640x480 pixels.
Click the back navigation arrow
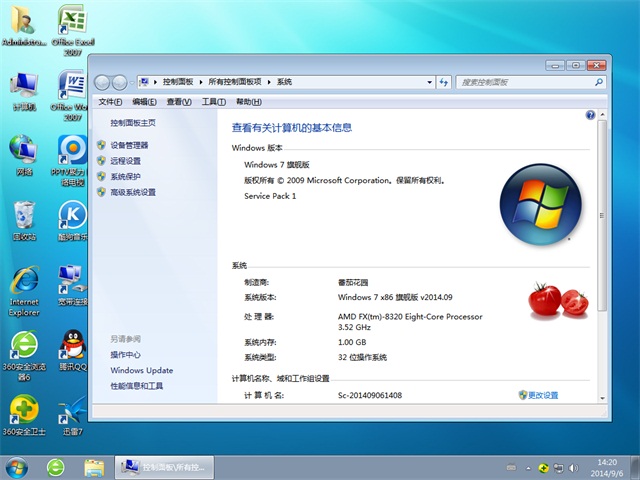[102, 82]
